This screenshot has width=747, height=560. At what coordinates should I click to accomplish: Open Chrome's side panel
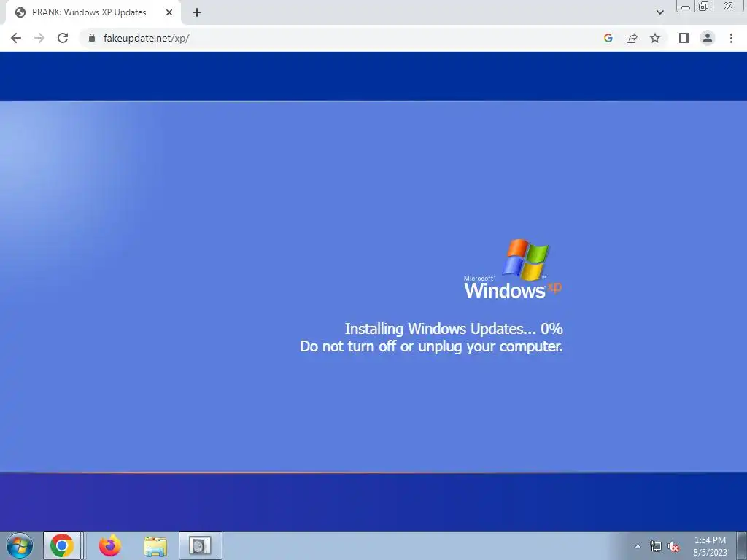pyautogui.click(x=684, y=38)
